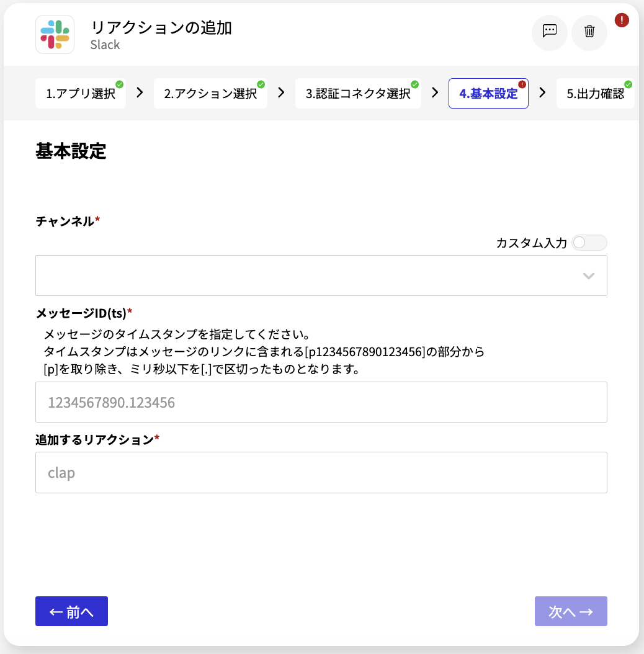
Task: Open the チャンネル dropdown list
Action: 321,275
